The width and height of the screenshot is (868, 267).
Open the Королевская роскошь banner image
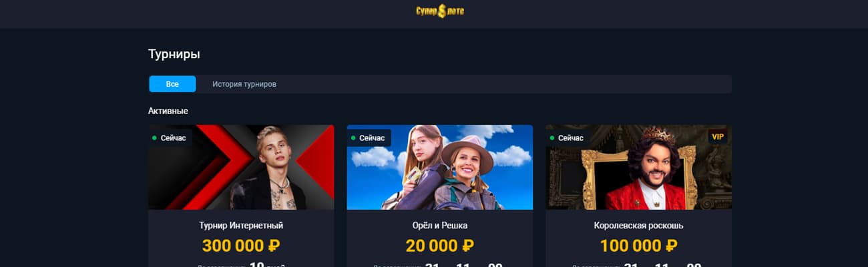639,168
